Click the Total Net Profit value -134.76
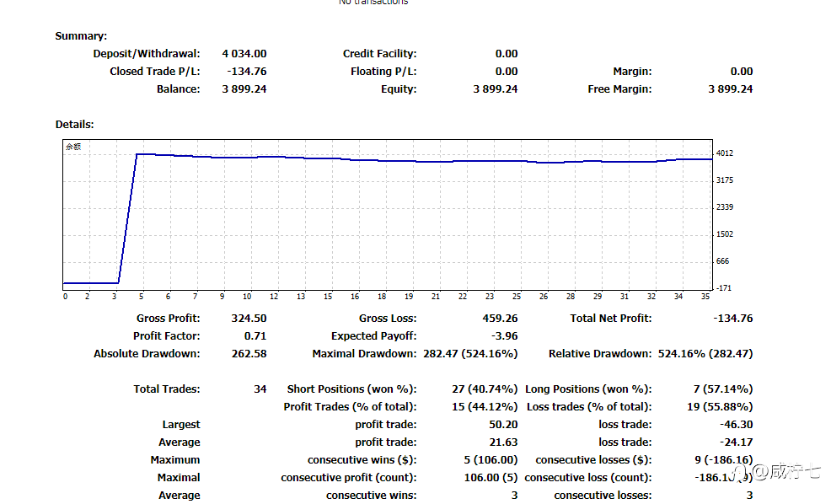Image resolution: width=831 pixels, height=504 pixels. point(733,319)
